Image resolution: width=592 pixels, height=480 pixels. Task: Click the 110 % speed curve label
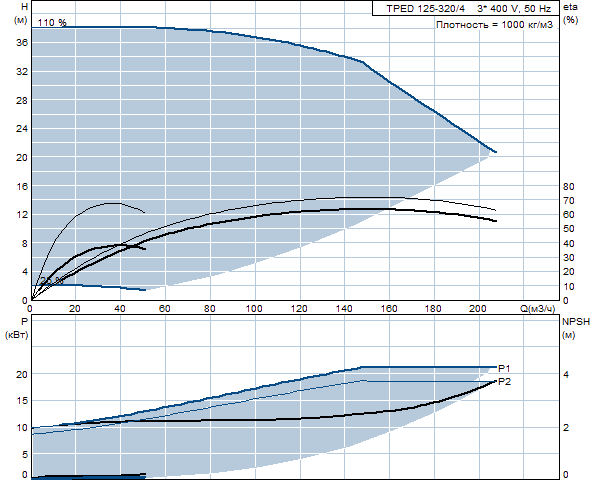click(x=52, y=23)
